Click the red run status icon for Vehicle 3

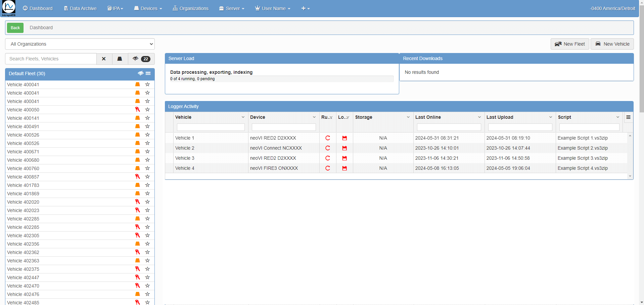click(328, 158)
